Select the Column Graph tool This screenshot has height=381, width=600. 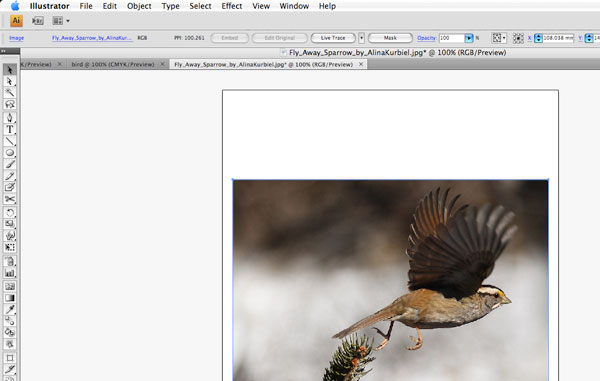pyautogui.click(x=10, y=273)
